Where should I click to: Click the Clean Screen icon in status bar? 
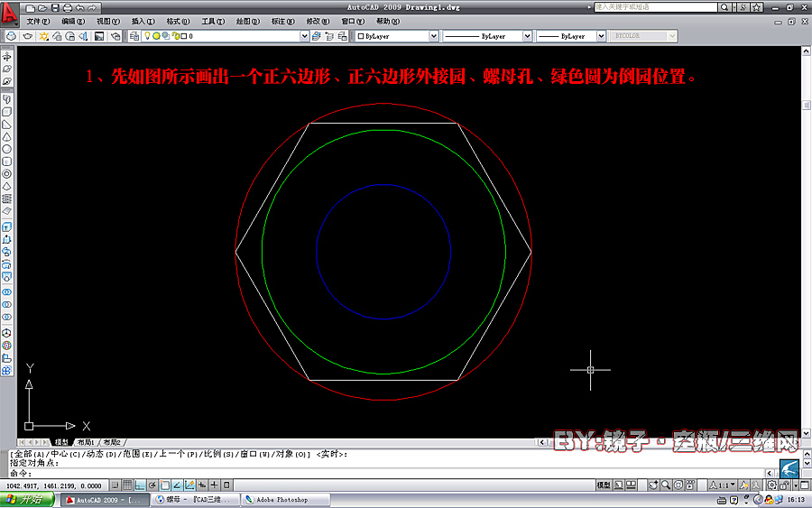805,485
